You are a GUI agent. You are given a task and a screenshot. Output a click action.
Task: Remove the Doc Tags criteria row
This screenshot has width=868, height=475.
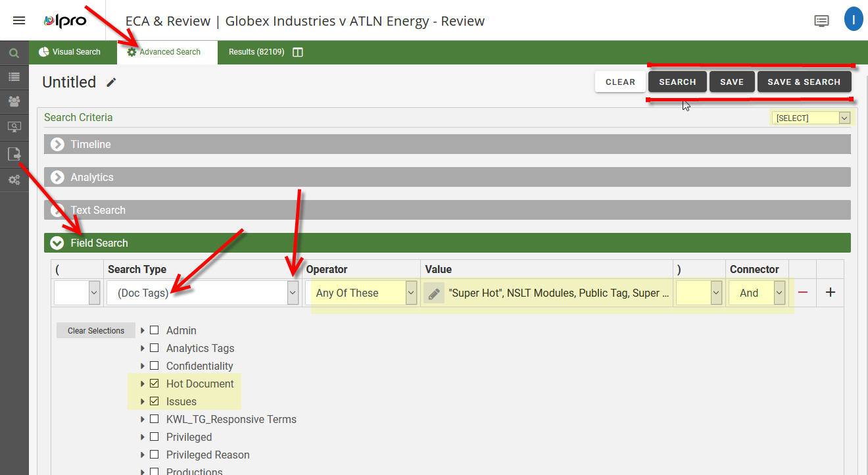click(x=802, y=293)
